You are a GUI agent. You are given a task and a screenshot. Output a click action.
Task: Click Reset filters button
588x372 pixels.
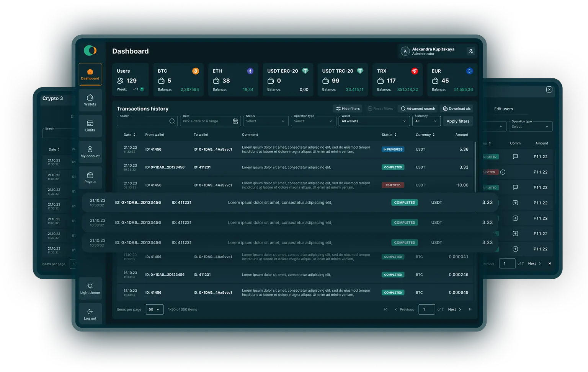tap(380, 109)
